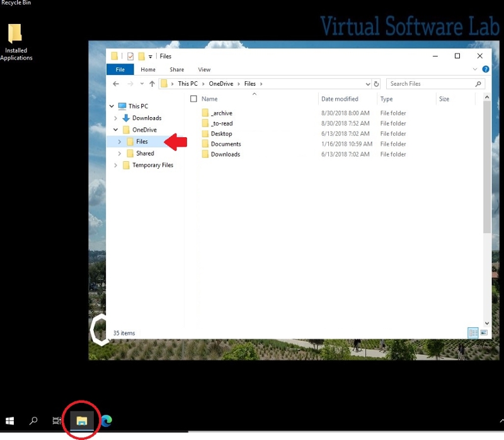Image resolution: width=504 pixels, height=440 pixels.
Task: Open the File menu
Action: tap(120, 70)
